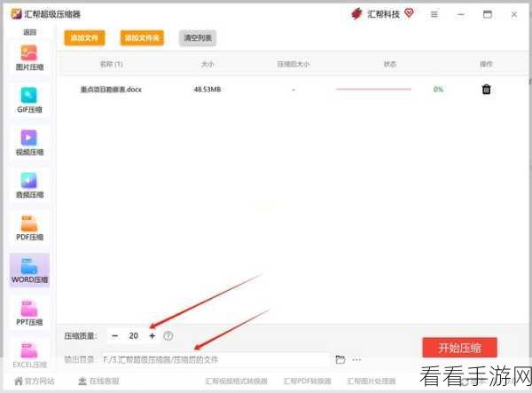
Task: Decrease compression quality with minus button
Action: tap(115, 335)
